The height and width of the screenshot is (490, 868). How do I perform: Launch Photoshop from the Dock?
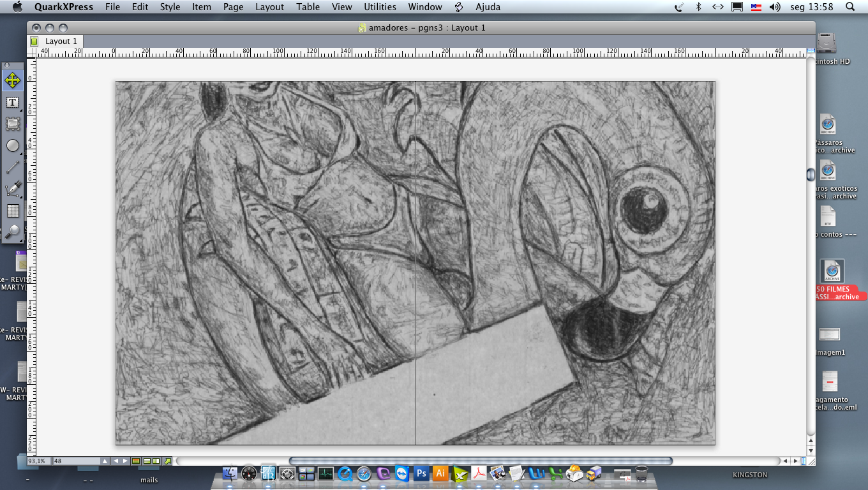[421, 473]
